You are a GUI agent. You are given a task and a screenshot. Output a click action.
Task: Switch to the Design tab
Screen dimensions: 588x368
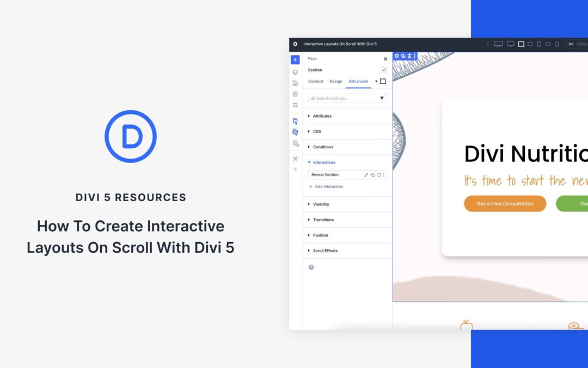[x=336, y=81]
